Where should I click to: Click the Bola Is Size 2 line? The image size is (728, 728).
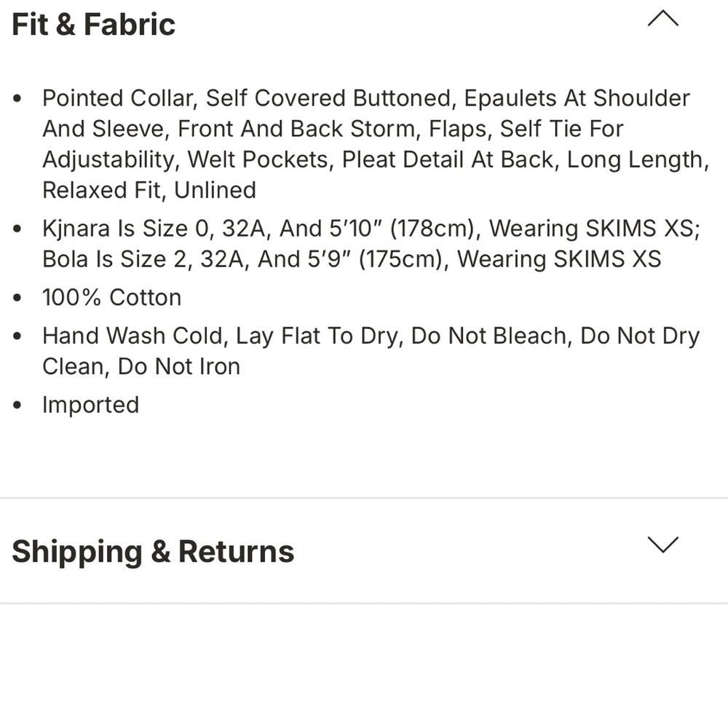pos(352,259)
